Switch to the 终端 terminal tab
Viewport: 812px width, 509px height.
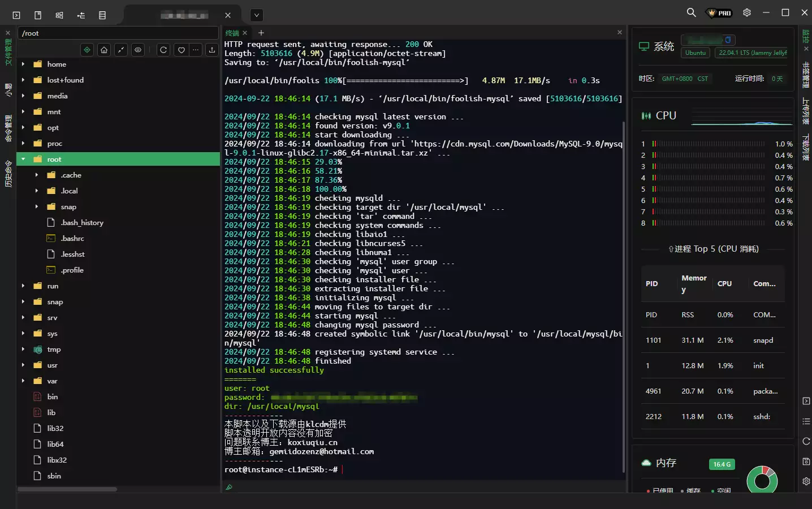pos(232,33)
